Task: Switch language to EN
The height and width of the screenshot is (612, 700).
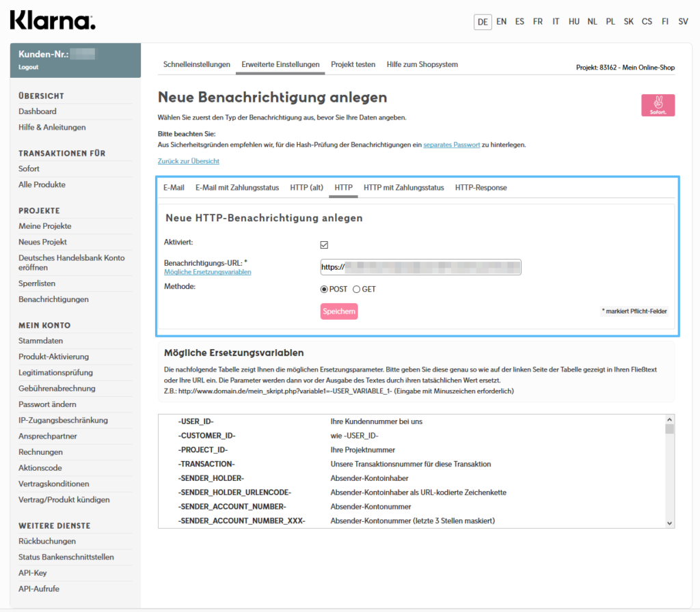Action: pyautogui.click(x=502, y=22)
